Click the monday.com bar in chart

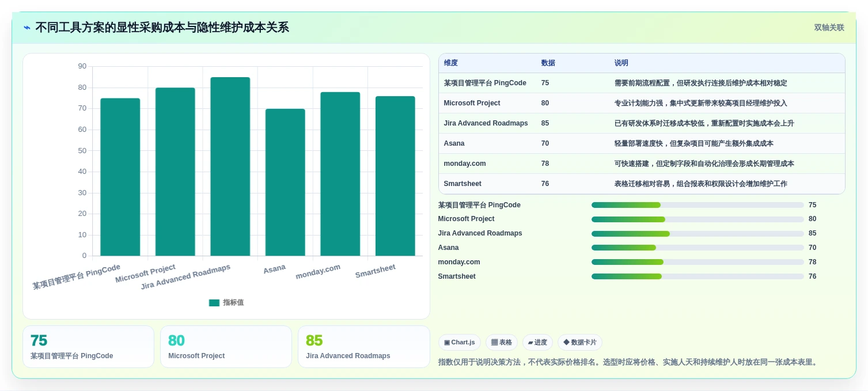pos(340,174)
